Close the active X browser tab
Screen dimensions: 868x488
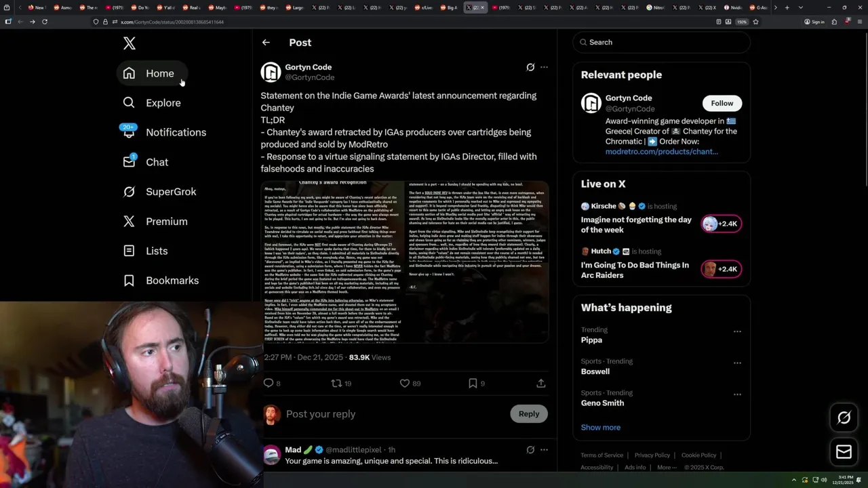[x=483, y=7]
